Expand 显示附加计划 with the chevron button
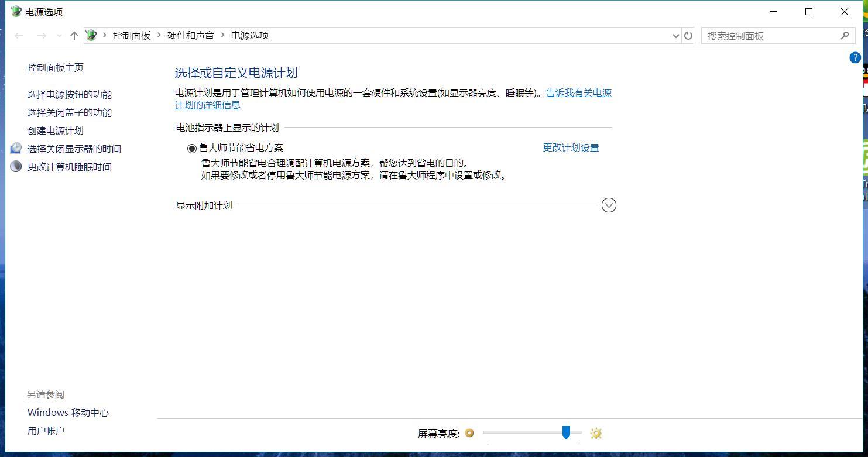 [x=609, y=205]
